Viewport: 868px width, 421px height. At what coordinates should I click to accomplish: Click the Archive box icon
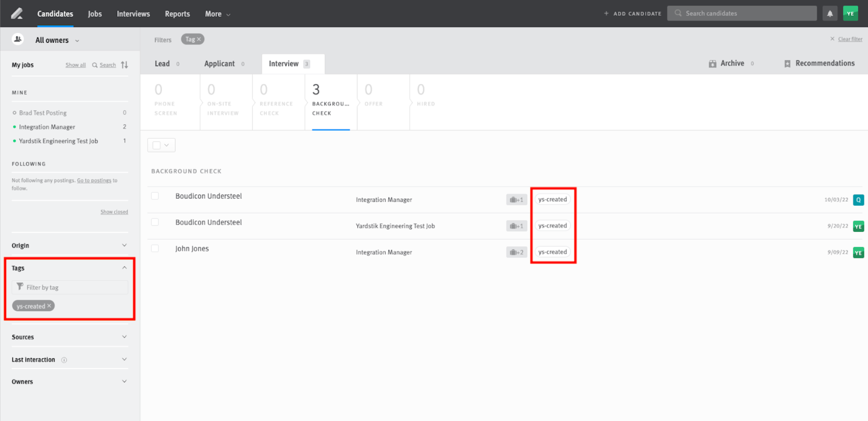coord(713,64)
